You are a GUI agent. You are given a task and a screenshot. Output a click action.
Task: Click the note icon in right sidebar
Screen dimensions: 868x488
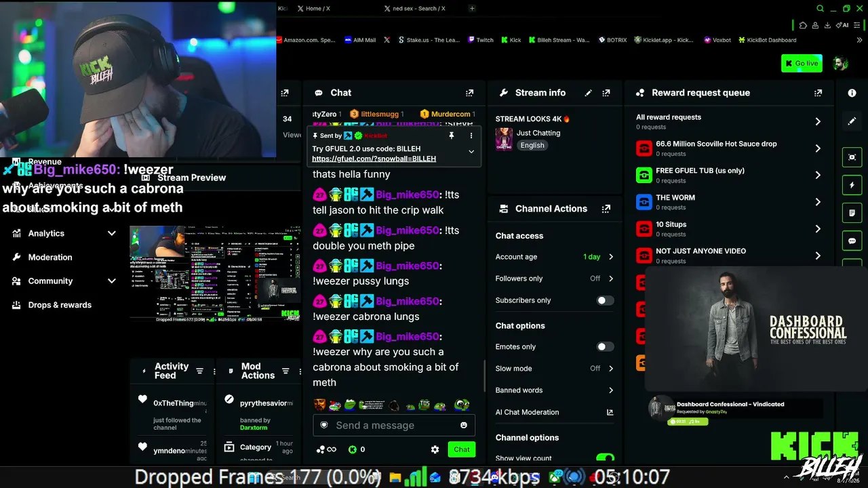pyautogui.click(x=852, y=213)
